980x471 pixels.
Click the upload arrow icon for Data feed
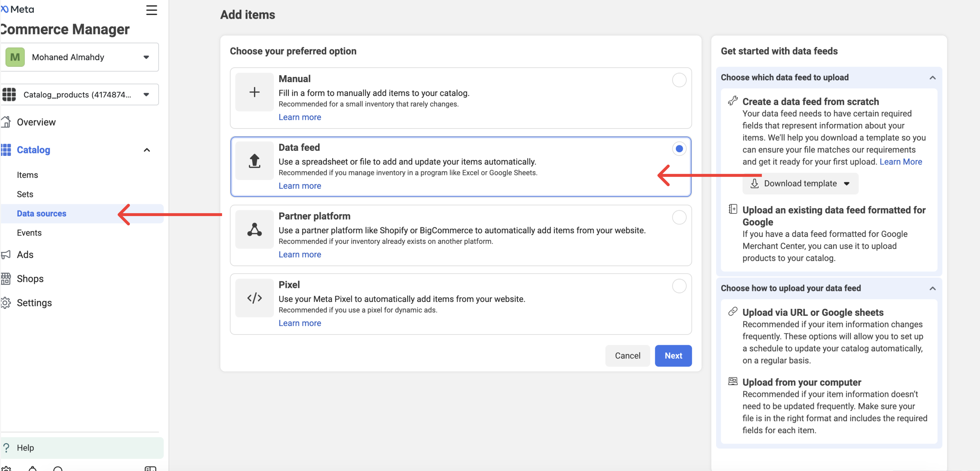[x=254, y=161]
